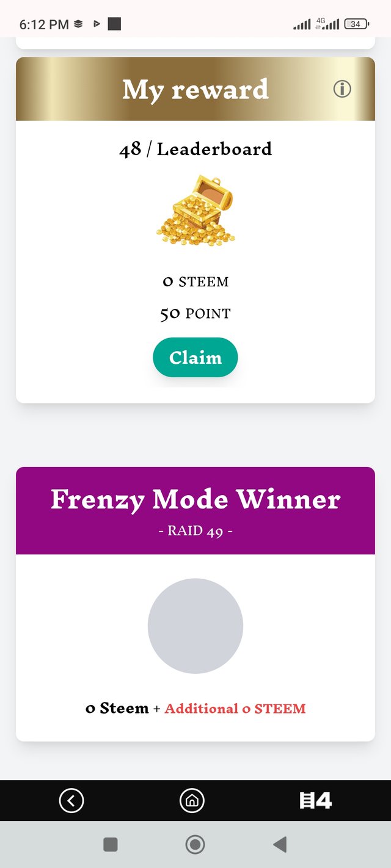Open the 48 / Leaderboard link
The height and width of the screenshot is (868, 391).
coord(195,149)
